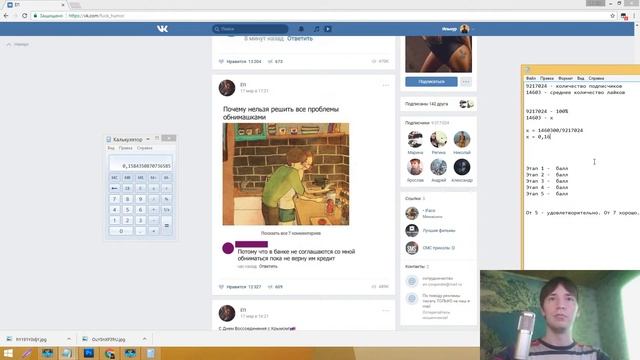The height and width of the screenshot is (360, 640).
Task: Like the hugging post with 12 327 likes
Action: (240, 287)
